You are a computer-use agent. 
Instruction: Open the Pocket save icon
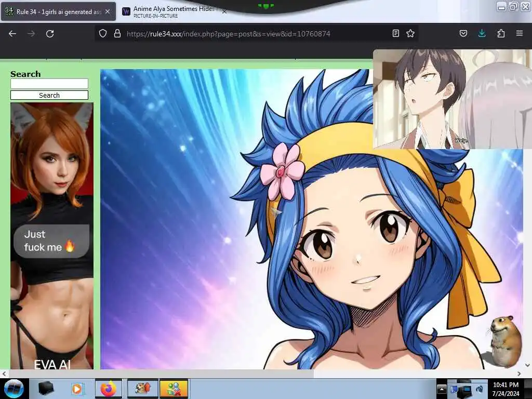[x=463, y=33]
